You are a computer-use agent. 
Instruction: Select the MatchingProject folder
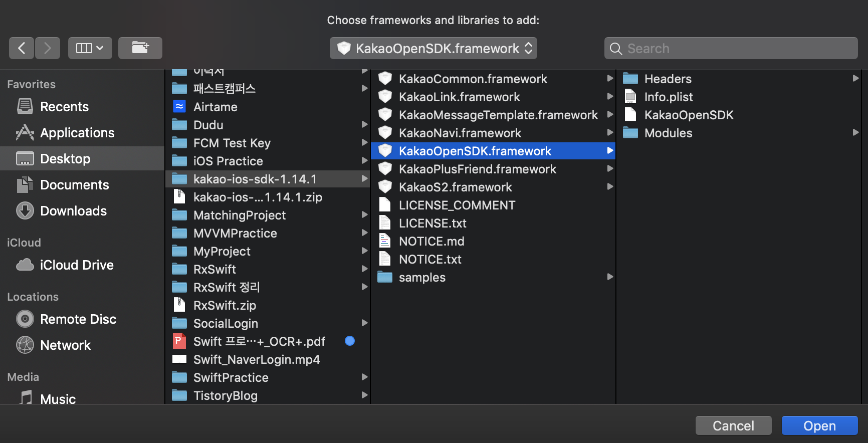(x=268, y=215)
